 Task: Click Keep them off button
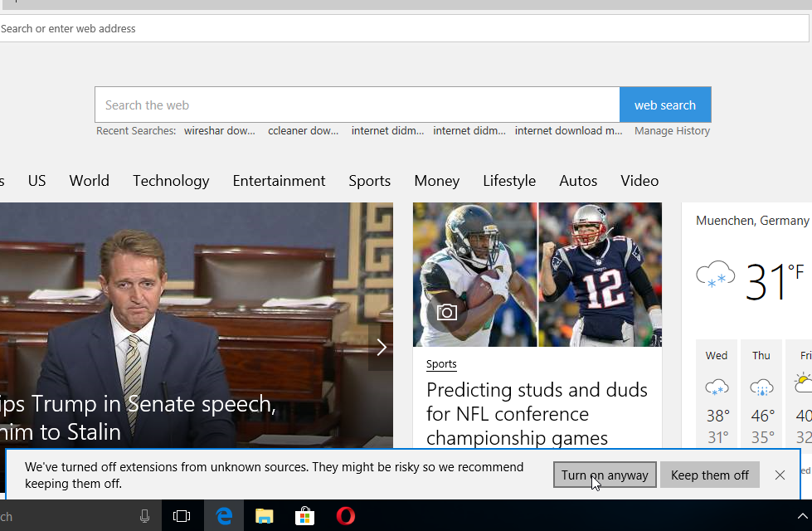[x=710, y=475]
